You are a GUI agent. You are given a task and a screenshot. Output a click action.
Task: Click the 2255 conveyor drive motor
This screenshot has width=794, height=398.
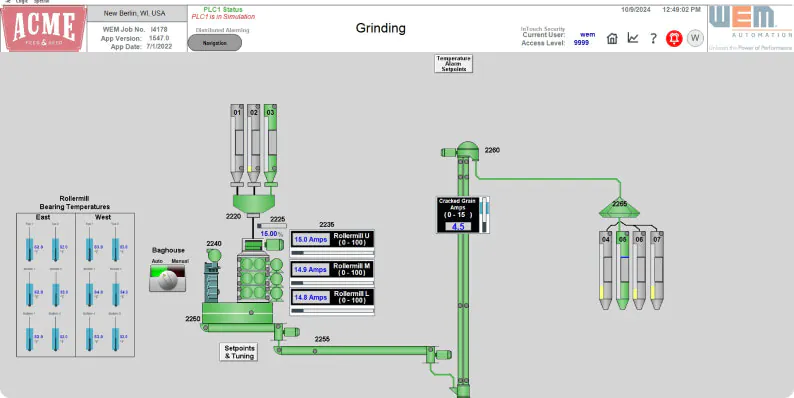[444, 354]
